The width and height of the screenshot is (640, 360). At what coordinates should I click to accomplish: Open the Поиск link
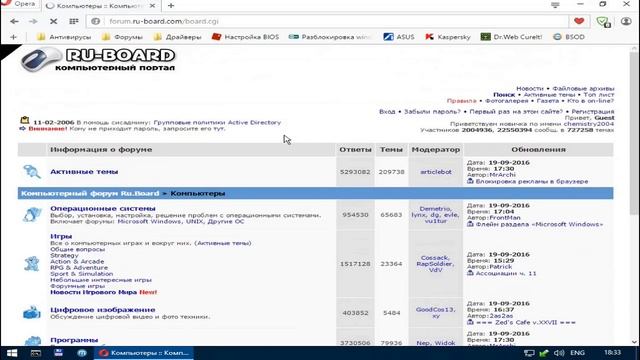[x=504, y=95]
